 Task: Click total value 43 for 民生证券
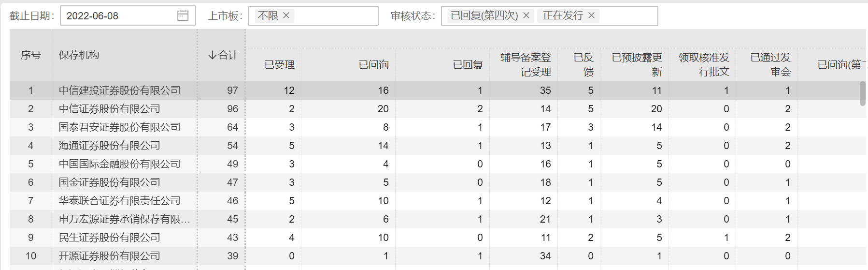(232, 238)
